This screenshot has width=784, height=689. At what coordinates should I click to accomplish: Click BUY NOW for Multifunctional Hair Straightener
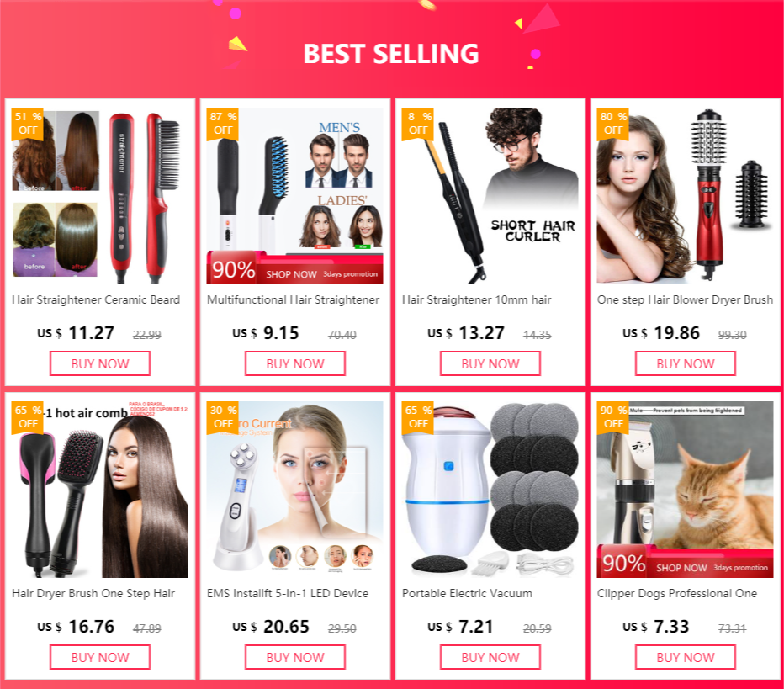[295, 363]
